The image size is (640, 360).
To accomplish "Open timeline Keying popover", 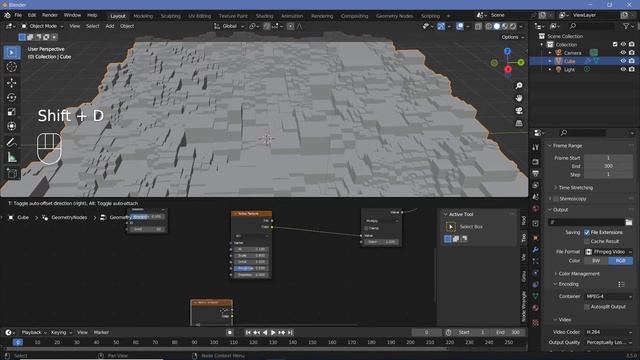I will coord(60,332).
